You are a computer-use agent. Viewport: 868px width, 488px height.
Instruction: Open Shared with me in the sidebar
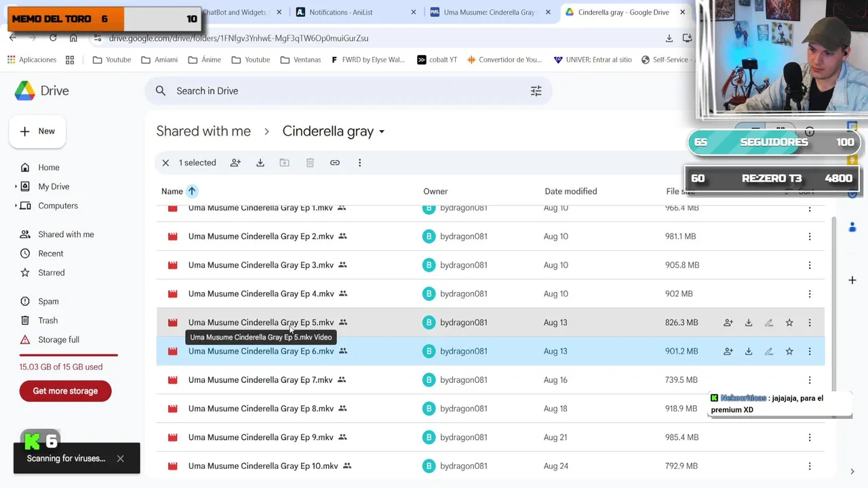[x=66, y=235]
